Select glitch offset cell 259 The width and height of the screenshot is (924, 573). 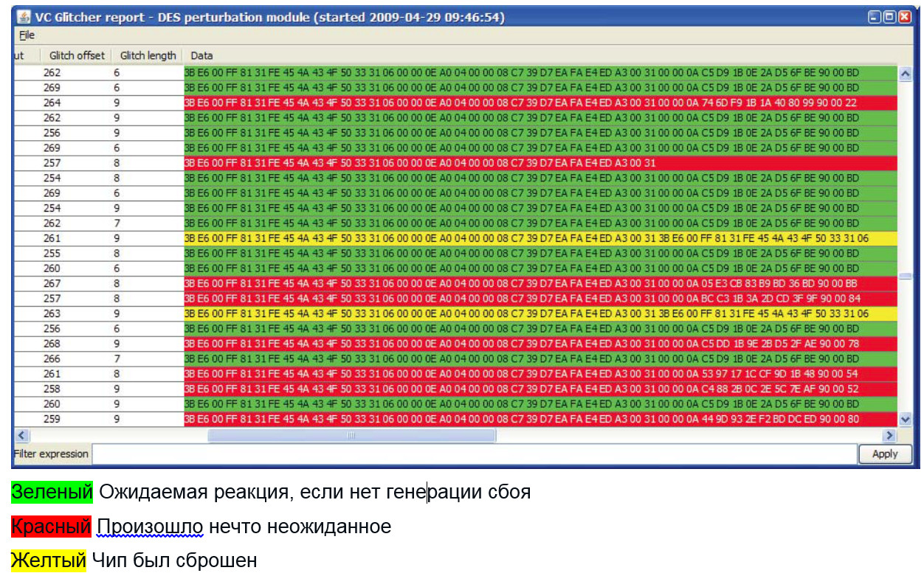[x=52, y=419]
